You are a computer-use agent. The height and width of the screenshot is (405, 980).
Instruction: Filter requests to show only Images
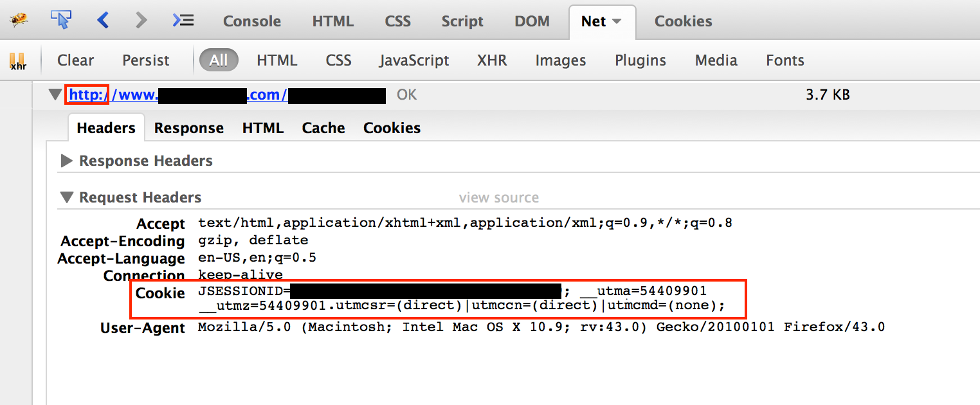pos(560,60)
